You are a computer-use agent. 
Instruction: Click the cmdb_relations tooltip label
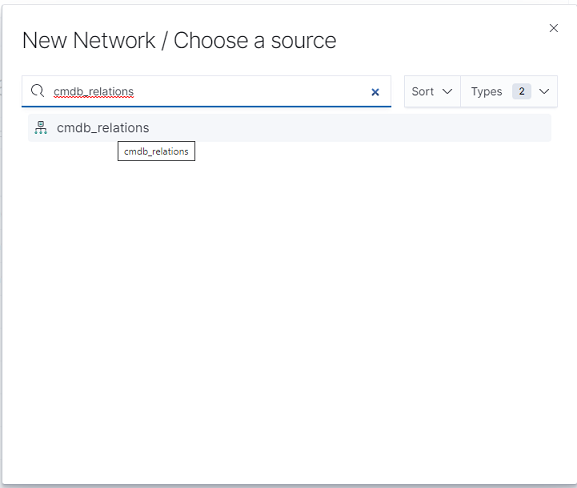pos(156,151)
